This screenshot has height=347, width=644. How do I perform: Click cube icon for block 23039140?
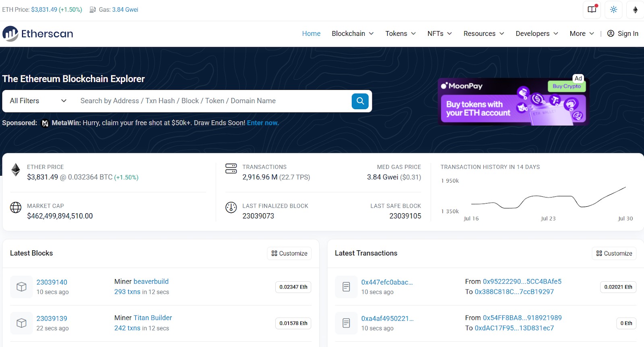pyautogui.click(x=21, y=287)
